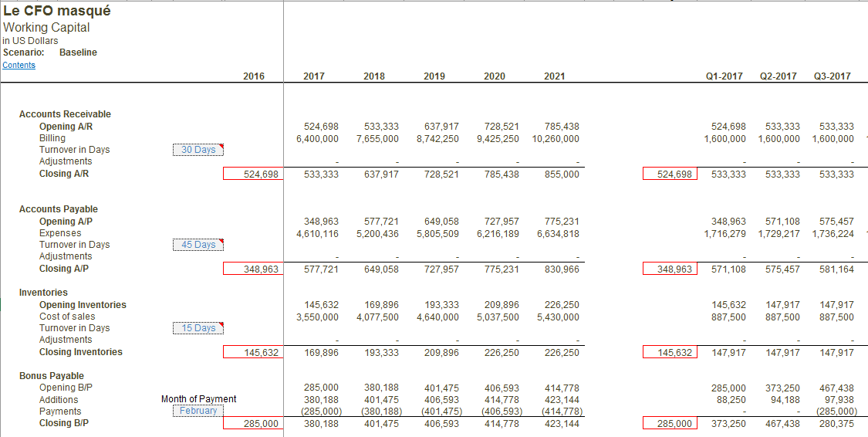Select the 15 Days inventory turnover cell
Image resolution: width=868 pixels, height=437 pixels.
click(x=198, y=328)
